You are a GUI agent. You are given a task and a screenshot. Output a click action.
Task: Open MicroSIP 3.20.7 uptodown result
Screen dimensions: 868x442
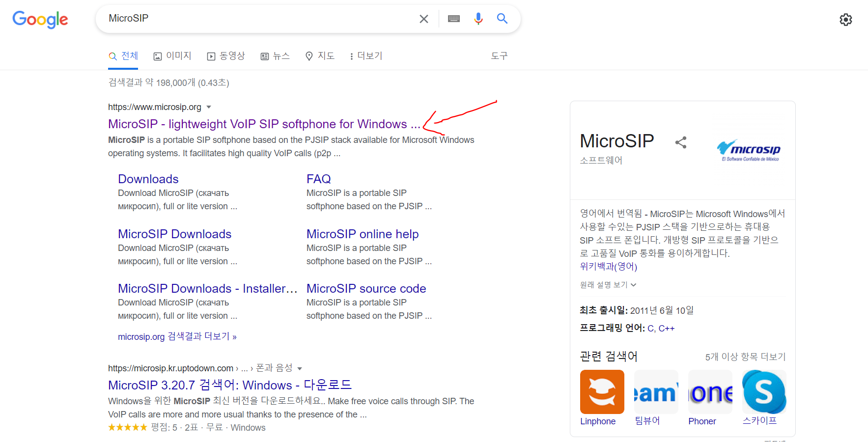coord(230,385)
